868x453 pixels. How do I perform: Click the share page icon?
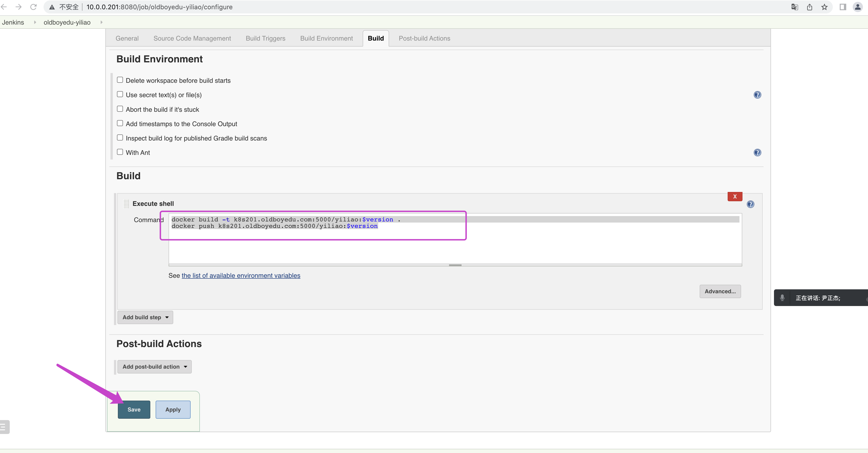click(x=809, y=7)
